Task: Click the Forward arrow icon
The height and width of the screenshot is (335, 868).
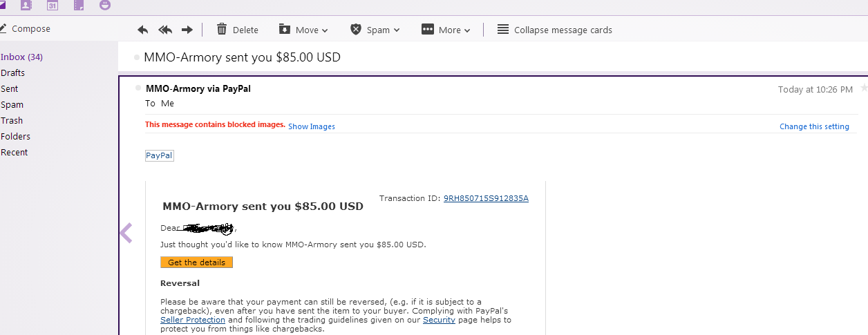Action: click(x=187, y=30)
